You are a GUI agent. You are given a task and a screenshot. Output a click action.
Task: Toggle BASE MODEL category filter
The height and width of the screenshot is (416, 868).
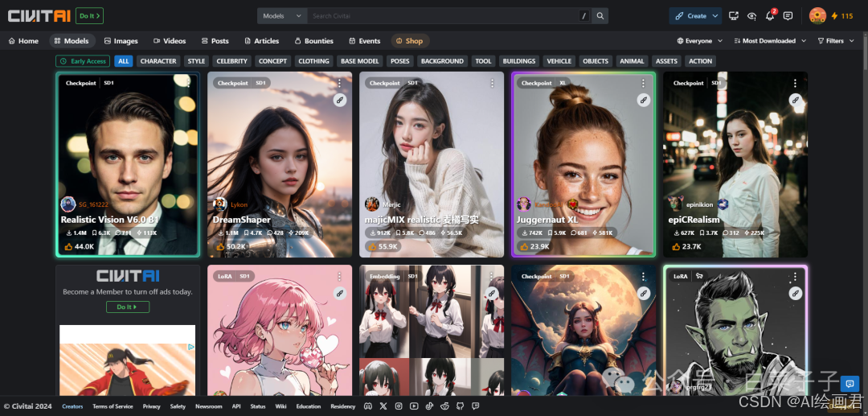[x=360, y=61]
